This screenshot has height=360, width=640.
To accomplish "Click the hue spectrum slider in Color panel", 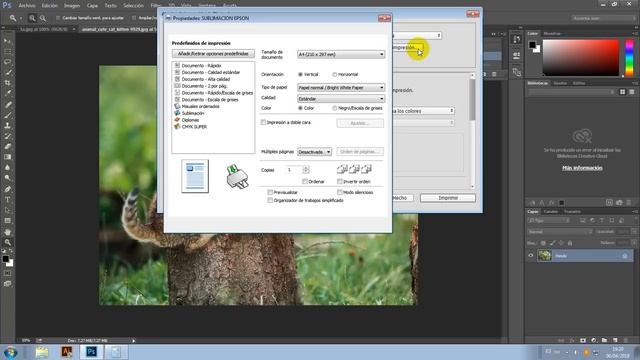I will (629, 58).
